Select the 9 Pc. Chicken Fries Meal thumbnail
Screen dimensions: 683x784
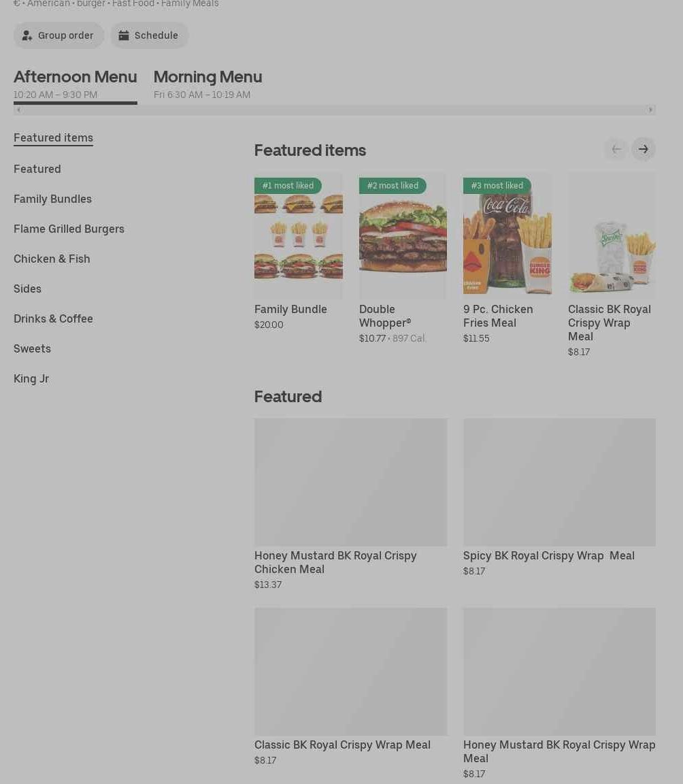tap(507, 235)
